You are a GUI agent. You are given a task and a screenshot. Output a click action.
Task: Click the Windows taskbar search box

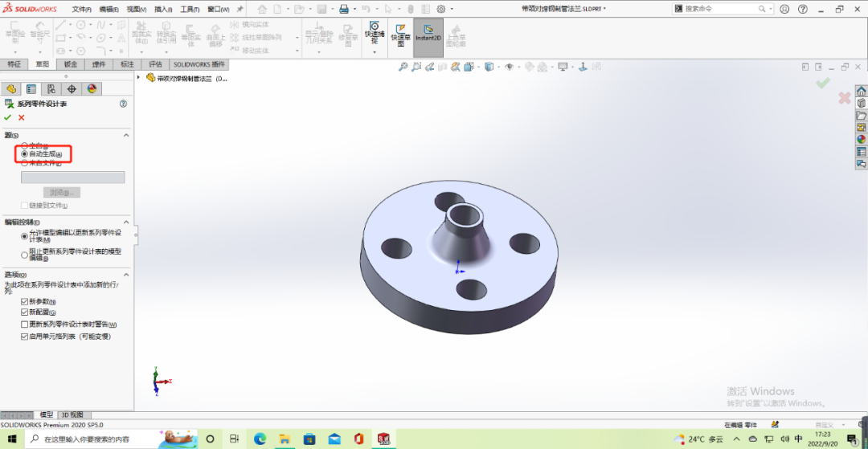pos(111,439)
